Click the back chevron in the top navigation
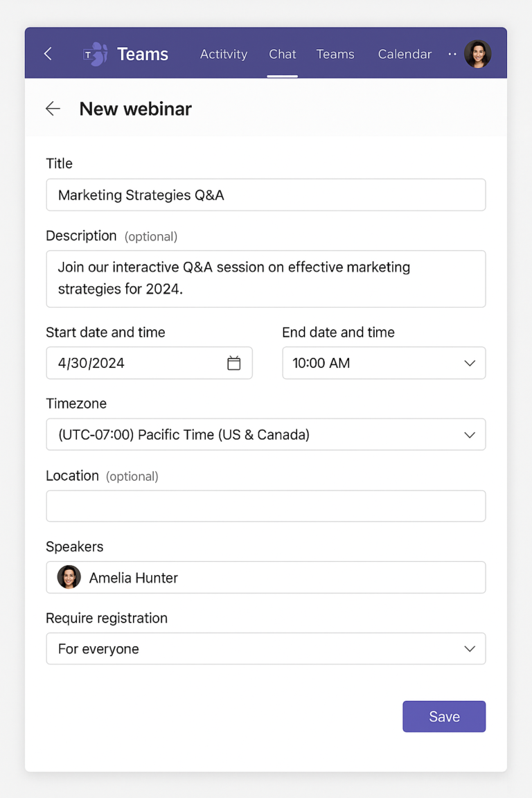 tap(47, 53)
